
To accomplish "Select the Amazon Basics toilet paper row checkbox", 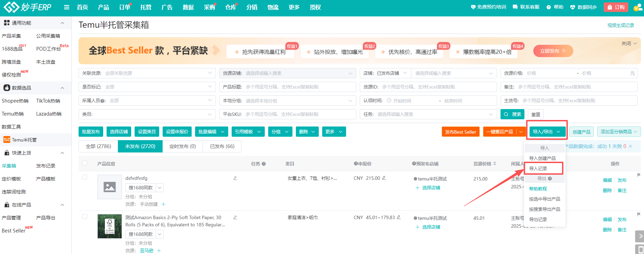I will pos(85,216).
